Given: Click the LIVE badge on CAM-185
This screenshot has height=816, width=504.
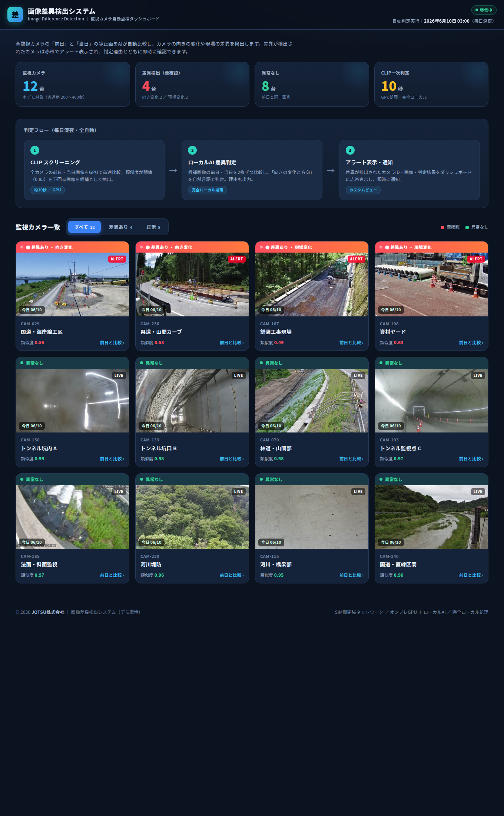Looking at the screenshot, I should coord(119,491).
